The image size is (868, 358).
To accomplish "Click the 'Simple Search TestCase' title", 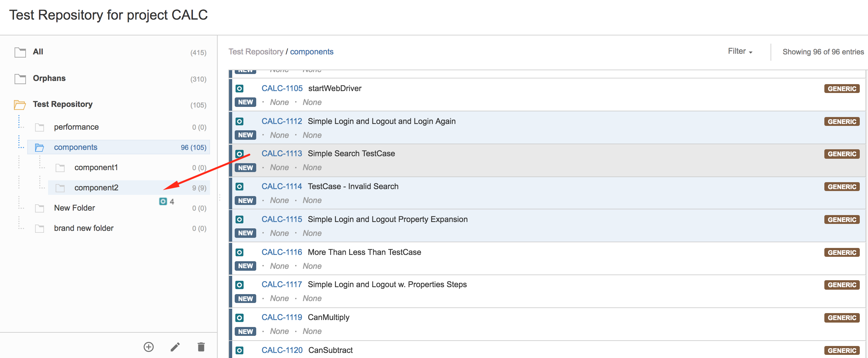I will [351, 154].
